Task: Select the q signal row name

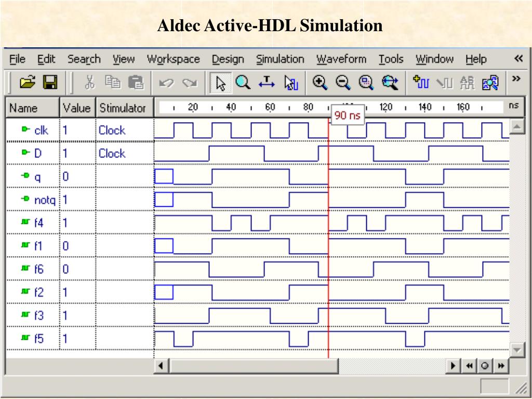Action: tap(37, 177)
